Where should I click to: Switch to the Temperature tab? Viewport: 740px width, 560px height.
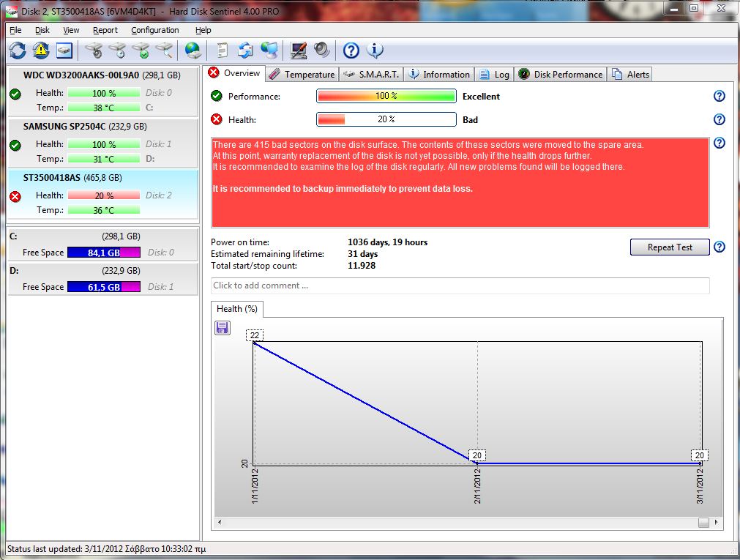point(302,74)
